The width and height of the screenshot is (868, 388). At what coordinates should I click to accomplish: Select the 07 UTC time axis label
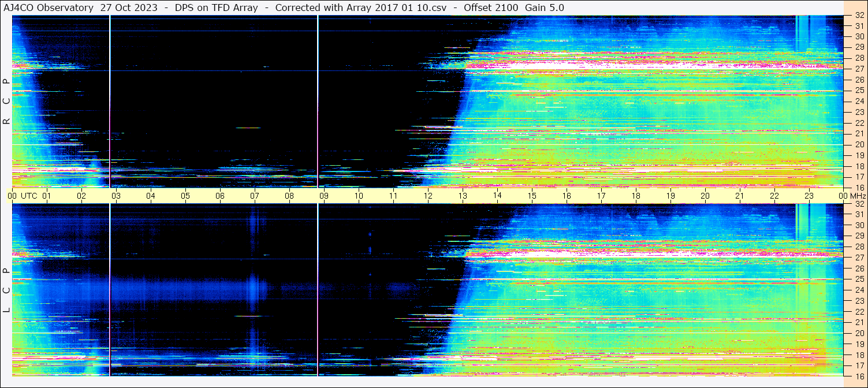click(254, 196)
